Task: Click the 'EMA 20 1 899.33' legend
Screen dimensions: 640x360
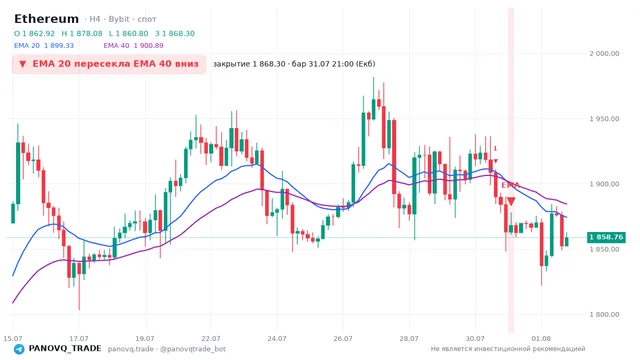Action: [x=44, y=45]
